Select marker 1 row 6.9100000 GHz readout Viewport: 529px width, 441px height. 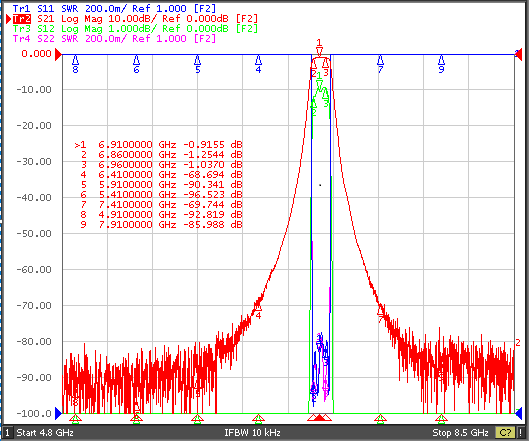[158, 145]
